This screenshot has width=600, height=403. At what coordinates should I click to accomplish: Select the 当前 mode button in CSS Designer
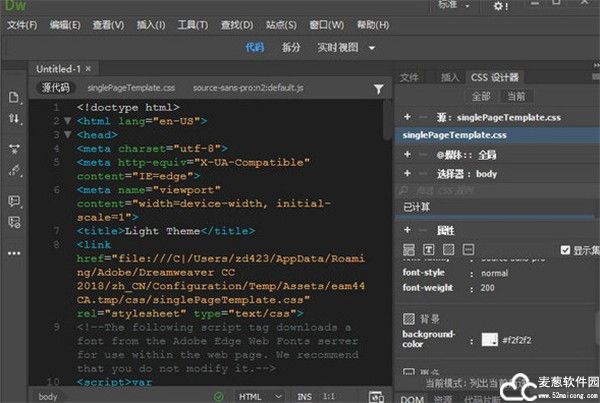click(x=514, y=96)
